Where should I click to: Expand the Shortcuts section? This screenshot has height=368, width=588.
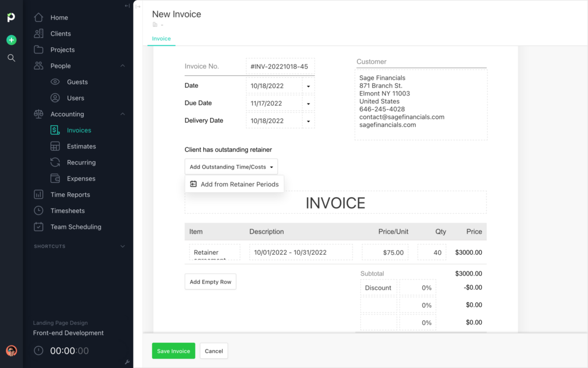click(121, 246)
